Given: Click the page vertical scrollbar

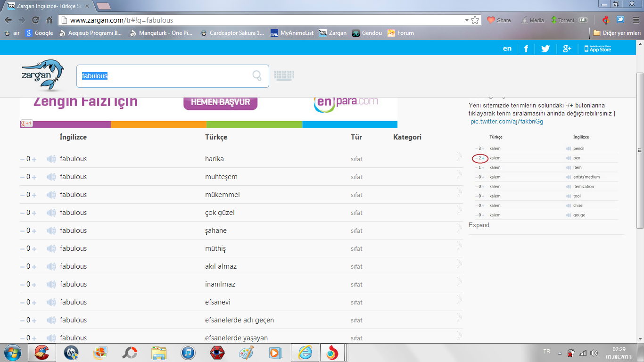Looking at the screenshot, I should click(x=640, y=151).
